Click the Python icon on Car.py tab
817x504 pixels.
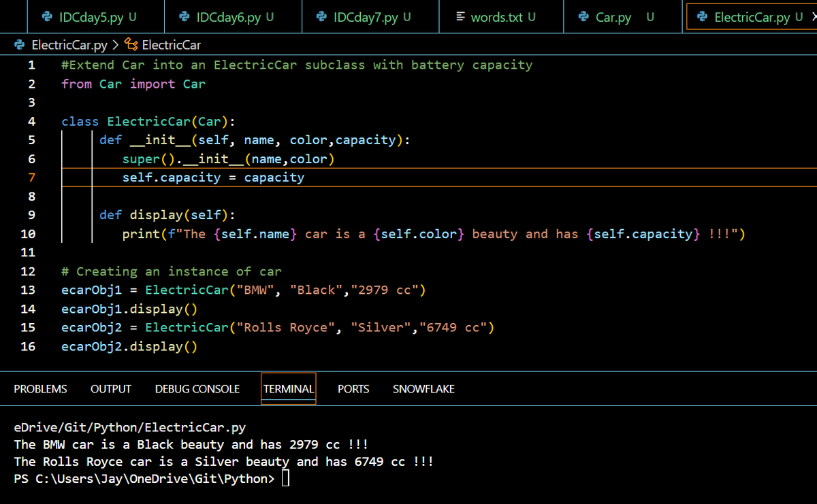pyautogui.click(x=583, y=17)
